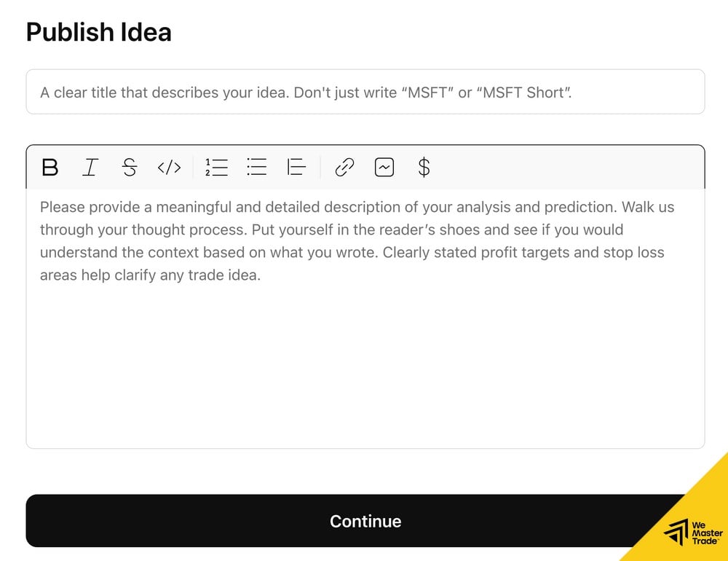Focus the idea title input field
Viewport: 728px width, 561px height.
pos(365,93)
